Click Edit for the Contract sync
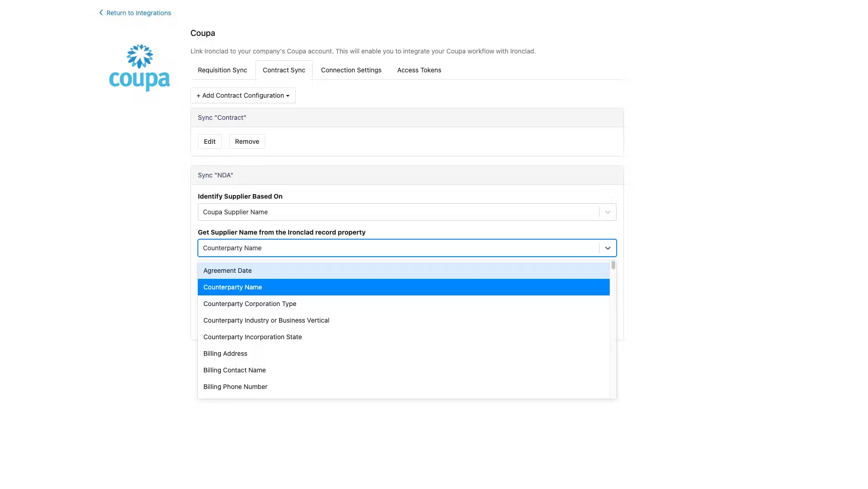The height and width of the screenshot is (489, 868). coord(210,141)
